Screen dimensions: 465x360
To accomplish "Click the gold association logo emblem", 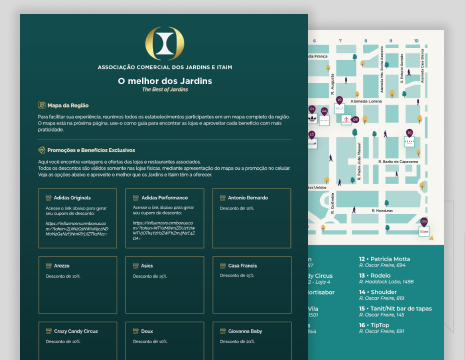I will point(165,43).
